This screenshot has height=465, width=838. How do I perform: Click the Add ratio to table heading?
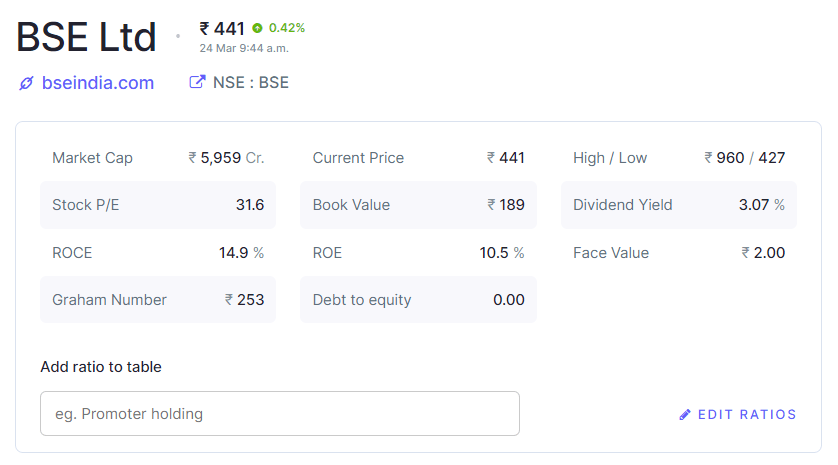101,367
